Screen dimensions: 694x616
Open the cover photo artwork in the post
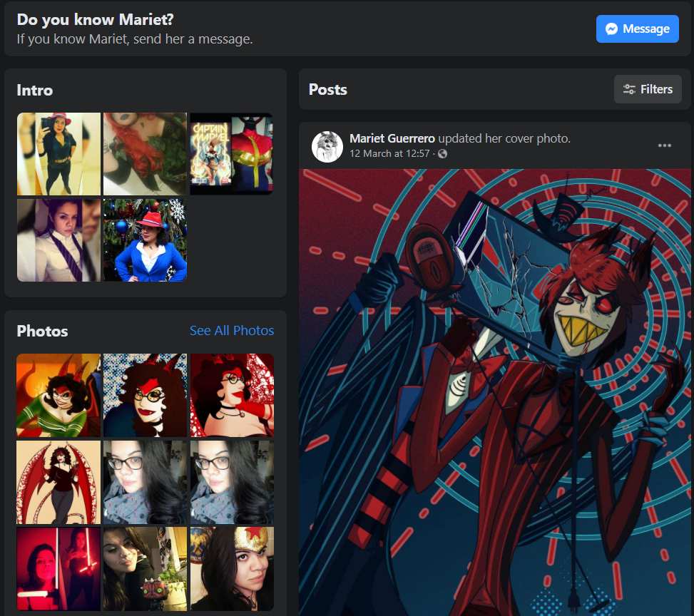495,392
